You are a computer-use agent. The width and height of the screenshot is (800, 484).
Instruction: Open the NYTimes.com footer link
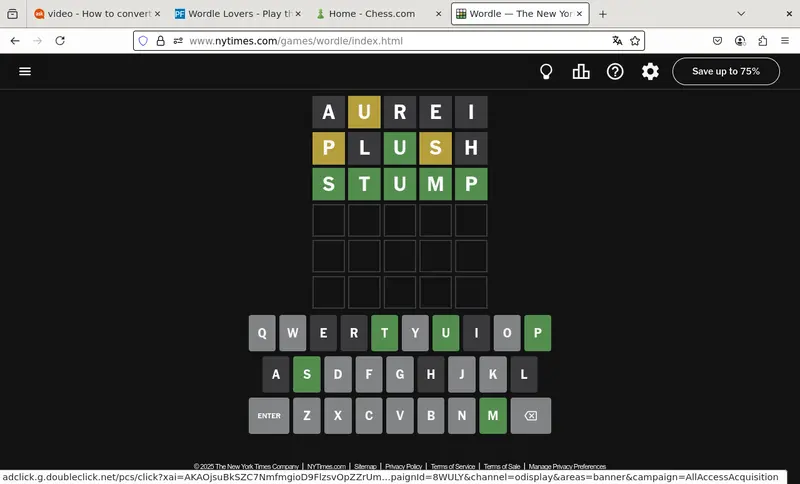point(327,466)
